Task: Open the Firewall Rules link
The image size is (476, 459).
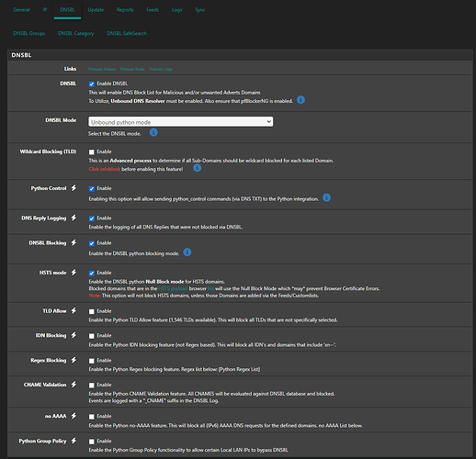Action: click(132, 69)
